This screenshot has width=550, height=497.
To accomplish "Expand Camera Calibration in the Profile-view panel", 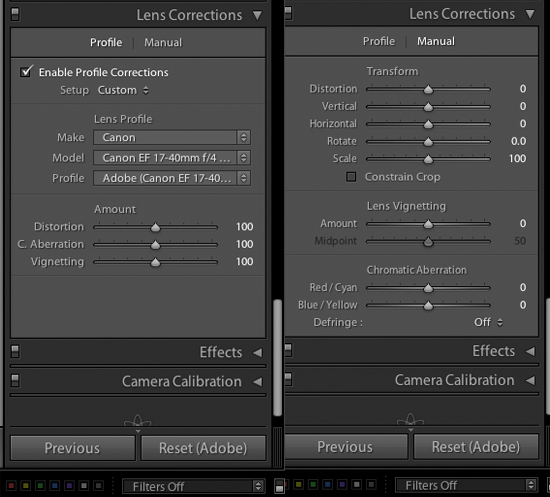I will [x=257, y=381].
